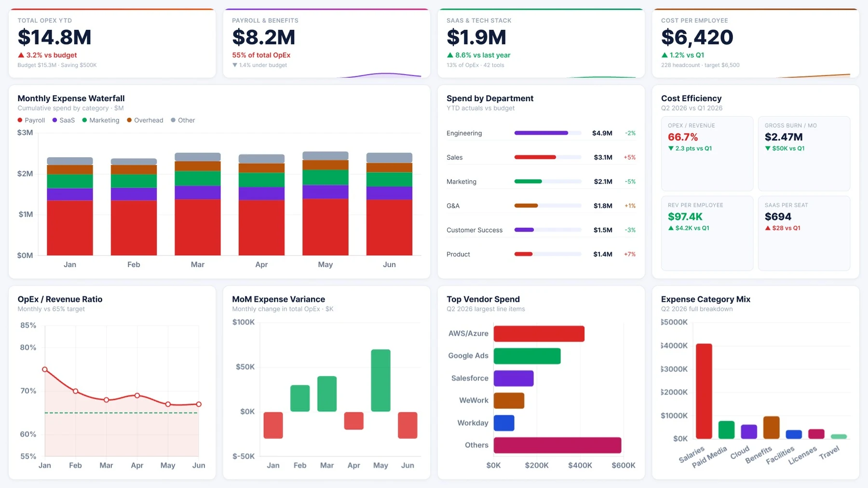This screenshot has height=488, width=868.
Task: Select the Google Ads vendor bar
Action: (527, 356)
